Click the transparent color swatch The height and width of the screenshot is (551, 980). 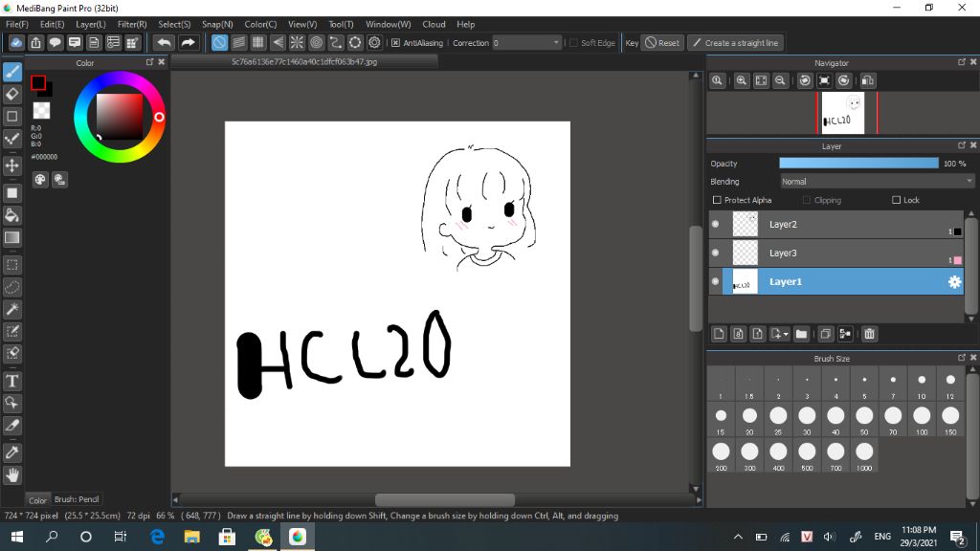[x=41, y=111]
